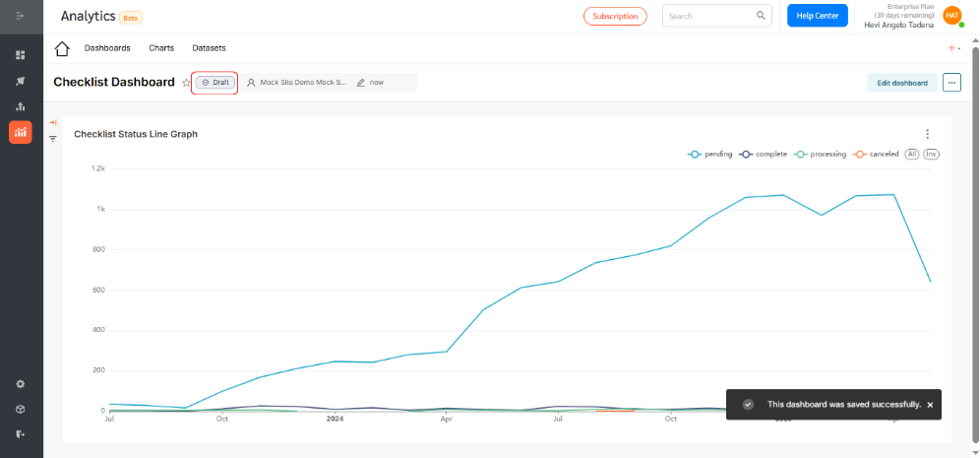
Task: Switch to the Charts tab
Action: tap(161, 48)
